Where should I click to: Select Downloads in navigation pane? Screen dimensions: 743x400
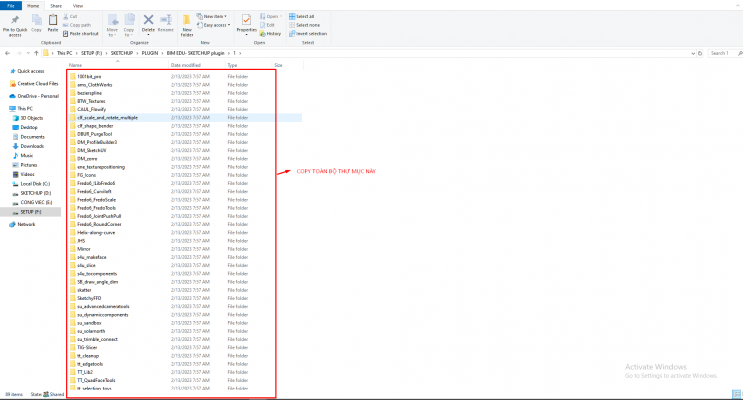pyautogui.click(x=32, y=146)
